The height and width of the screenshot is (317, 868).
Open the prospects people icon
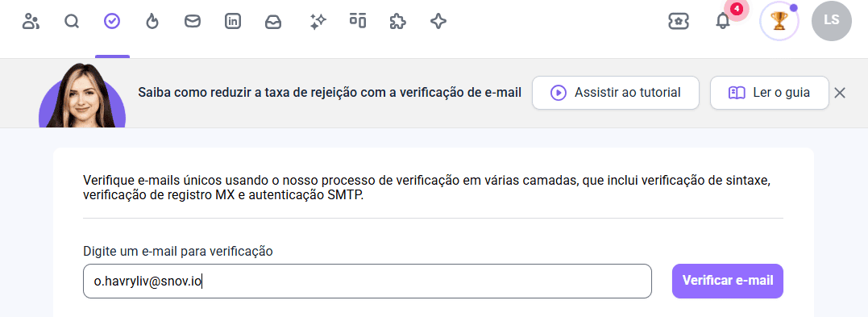[31, 22]
